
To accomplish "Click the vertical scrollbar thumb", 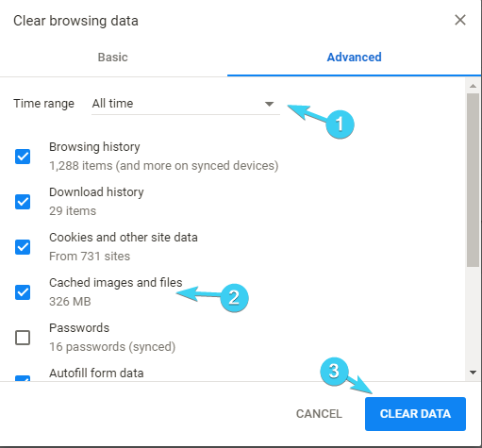I will click(x=473, y=180).
